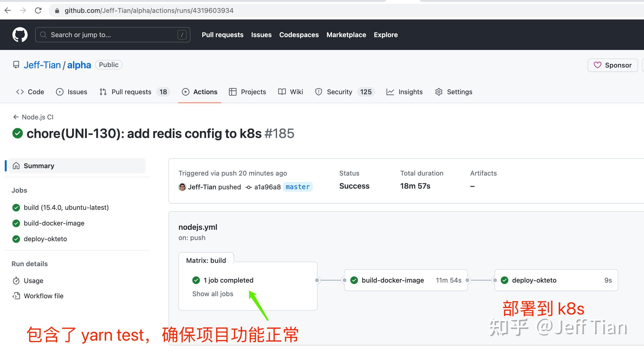The image size is (644, 353).
Task: Open deploy-okteto node in workflow graph
Action: coord(556,280)
